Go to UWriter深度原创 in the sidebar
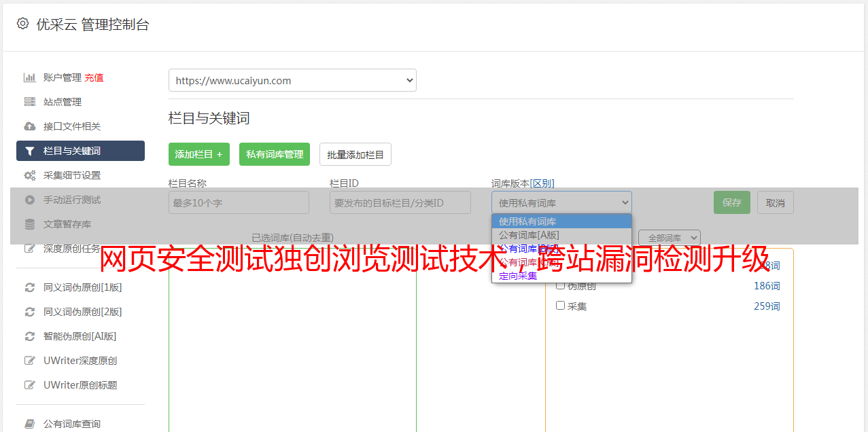Screen dimensions: 868x432 80,361
